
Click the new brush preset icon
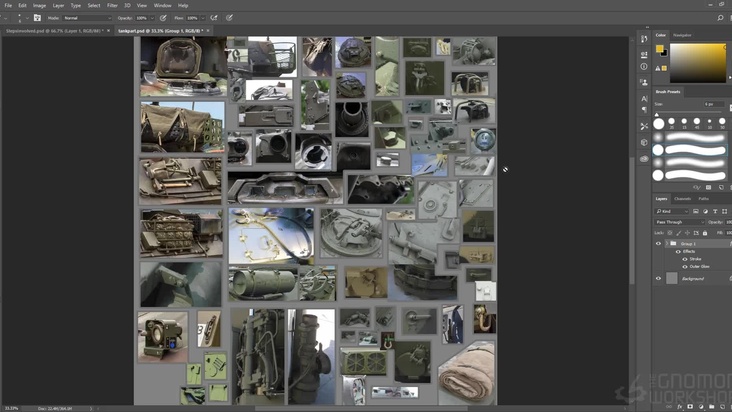pos(721,187)
